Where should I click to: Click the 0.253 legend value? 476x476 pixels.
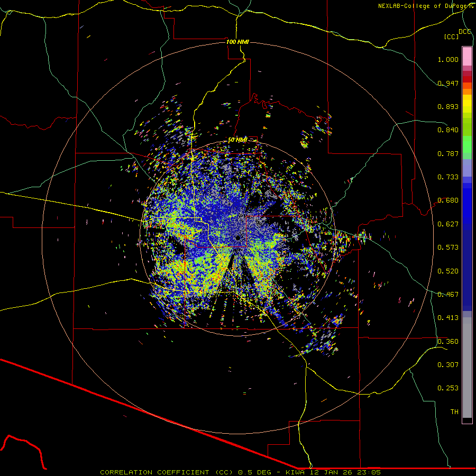(x=448, y=388)
